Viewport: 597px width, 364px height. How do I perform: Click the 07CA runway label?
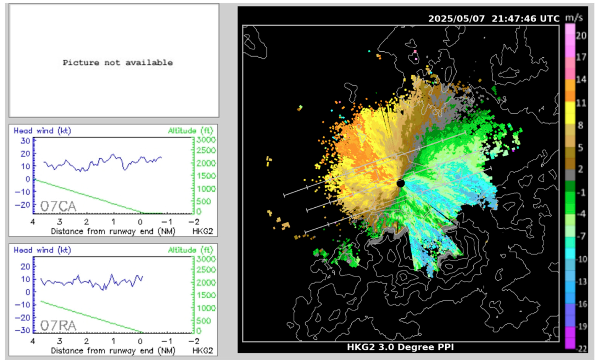click(58, 207)
